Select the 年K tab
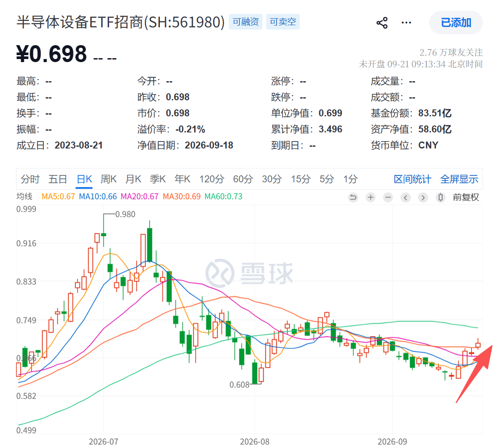This screenshot has height=448, width=496. [182, 179]
